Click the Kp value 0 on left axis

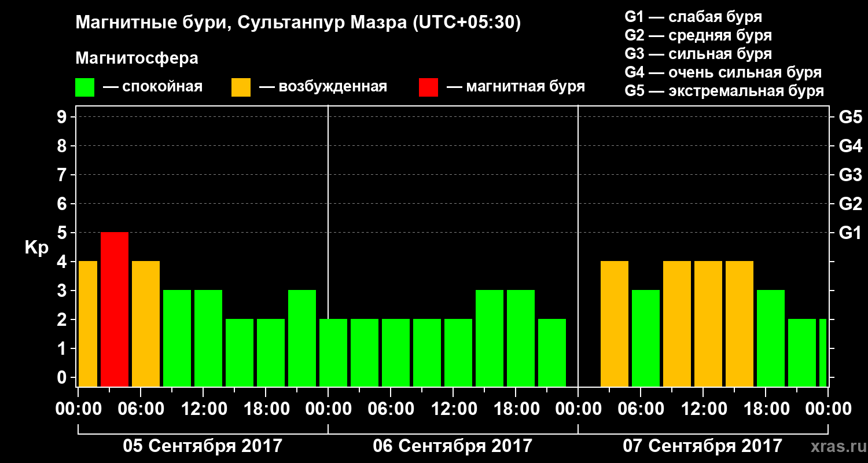(63, 377)
